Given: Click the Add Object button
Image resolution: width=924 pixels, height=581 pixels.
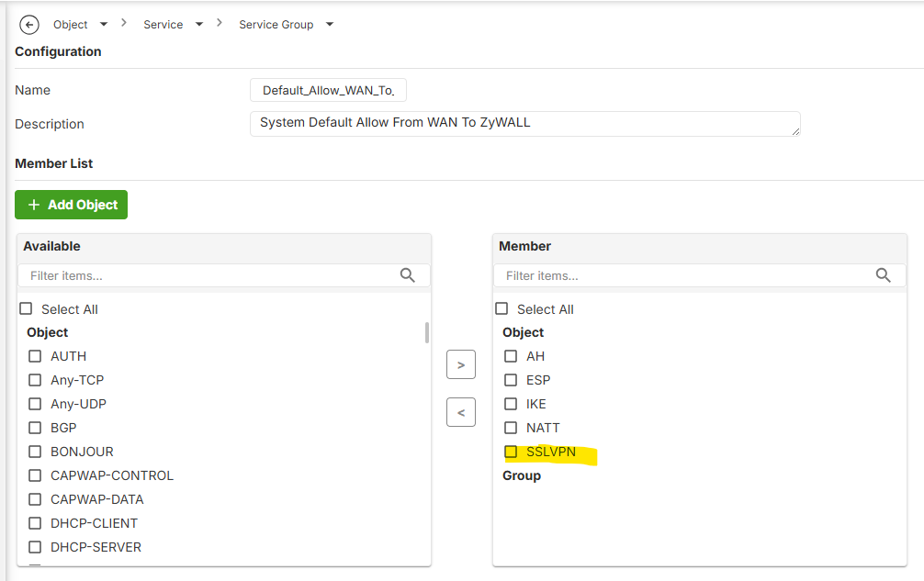Looking at the screenshot, I should (x=72, y=205).
